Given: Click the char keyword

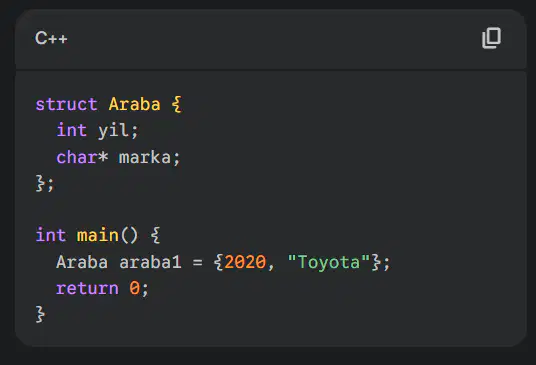Looking at the screenshot, I should coord(77,157).
